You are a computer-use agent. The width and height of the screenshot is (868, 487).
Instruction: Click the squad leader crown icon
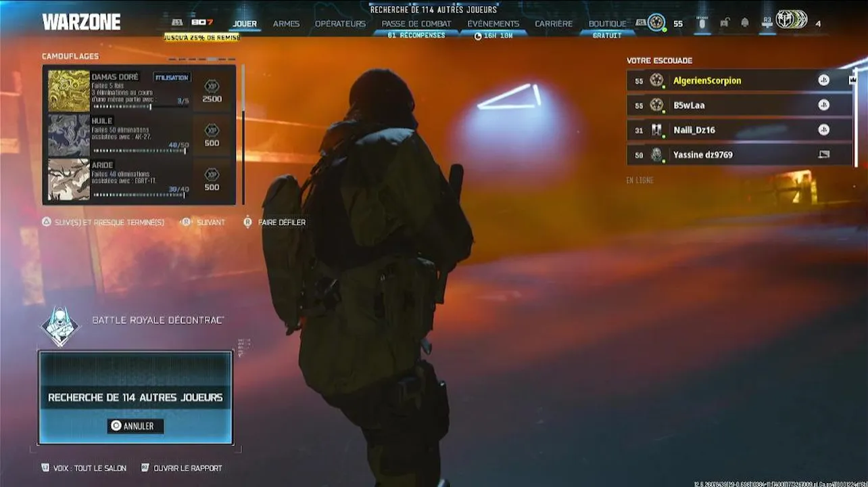pos(852,80)
